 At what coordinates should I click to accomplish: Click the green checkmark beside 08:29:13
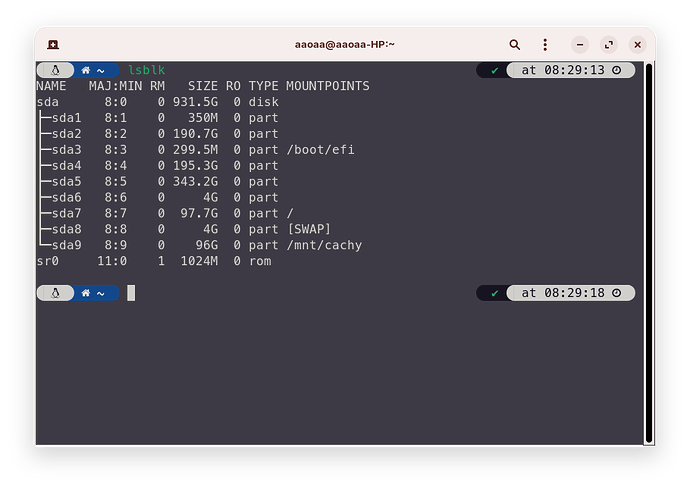pyautogui.click(x=495, y=70)
